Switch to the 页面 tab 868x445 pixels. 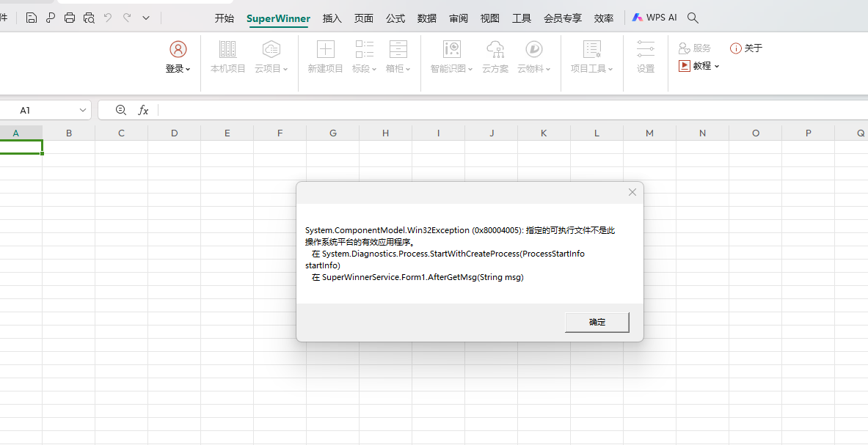(x=364, y=18)
